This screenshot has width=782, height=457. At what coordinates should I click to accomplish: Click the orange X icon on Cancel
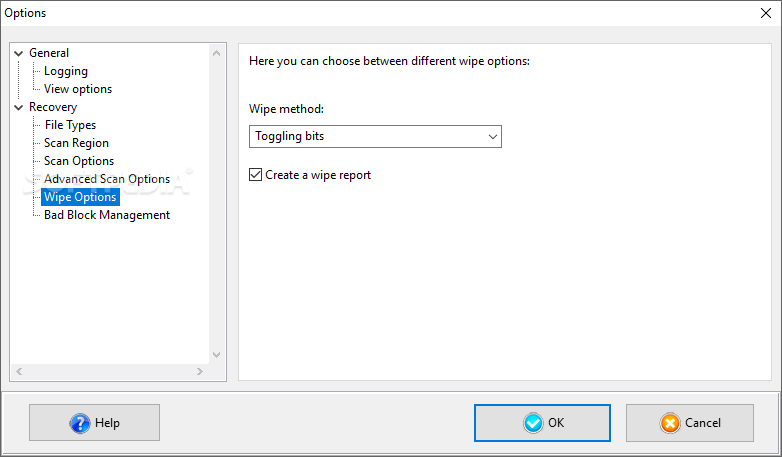(670, 423)
